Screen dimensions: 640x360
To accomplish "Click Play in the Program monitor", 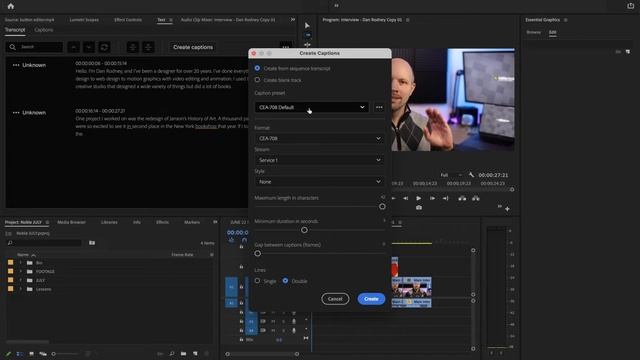I will (418, 198).
